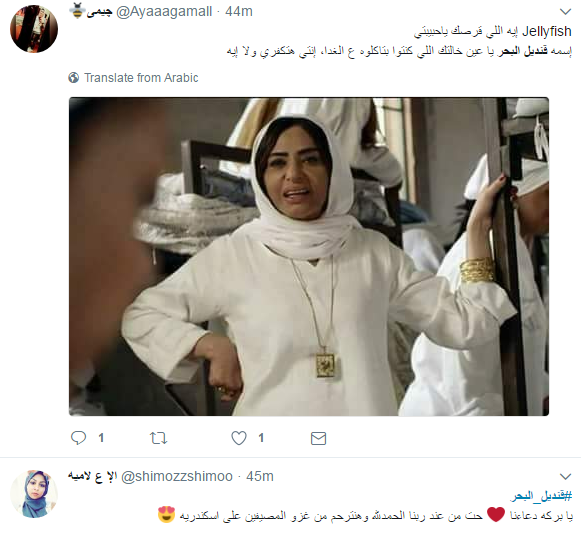The image size is (581, 536).
Task: Open @Ayaaagamall profile avatar
Action: tap(34, 29)
